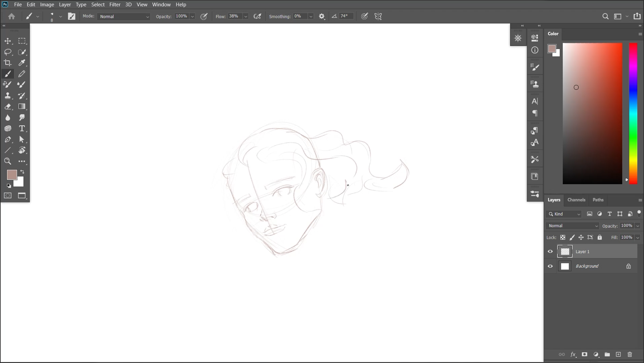
Task: Click the Home button in options bar
Action: (x=11, y=16)
